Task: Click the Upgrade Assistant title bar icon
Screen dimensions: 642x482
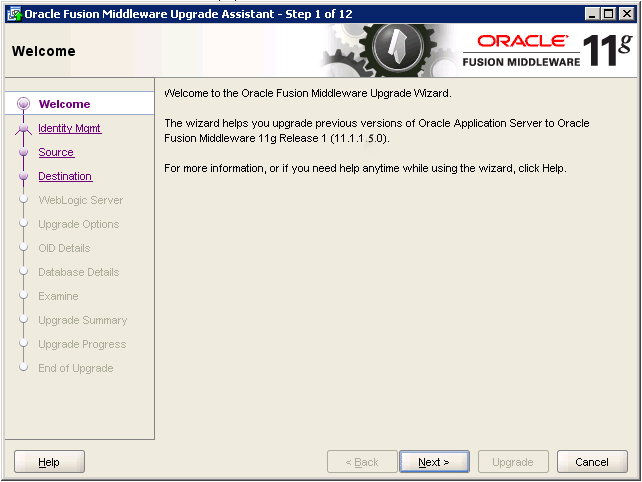Action: pyautogui.click(x=14, y=14)
